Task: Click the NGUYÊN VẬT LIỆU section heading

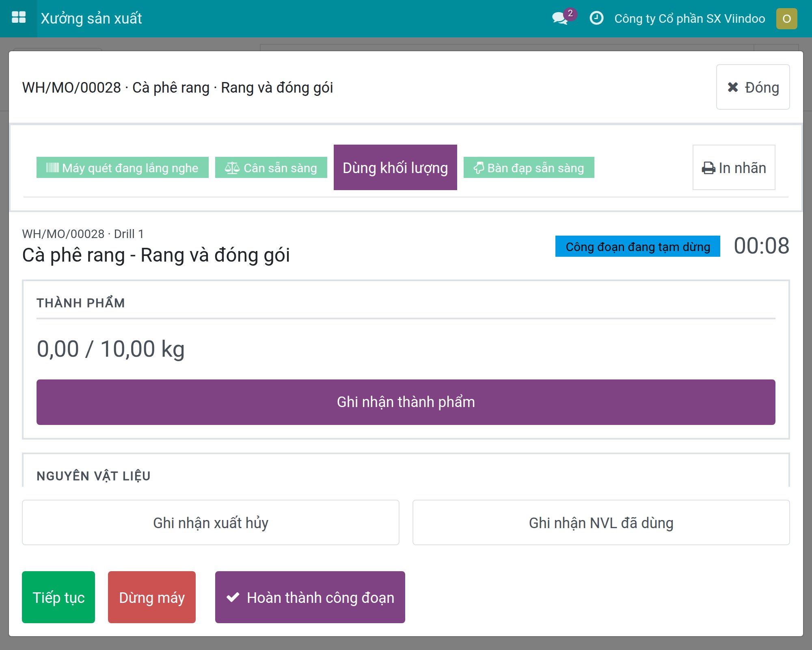Action: point(94,476)
